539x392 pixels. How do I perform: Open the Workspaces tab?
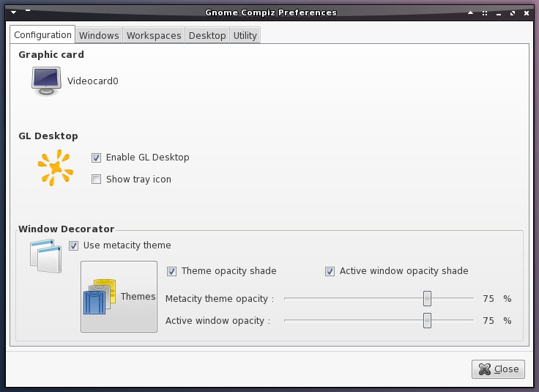point(154,35)
